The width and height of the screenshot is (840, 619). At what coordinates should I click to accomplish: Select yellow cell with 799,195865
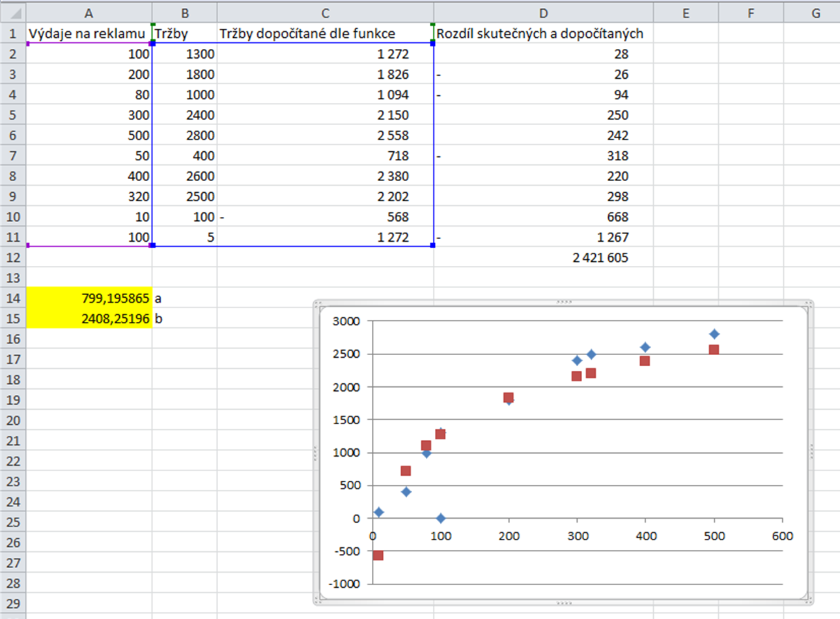89,298
